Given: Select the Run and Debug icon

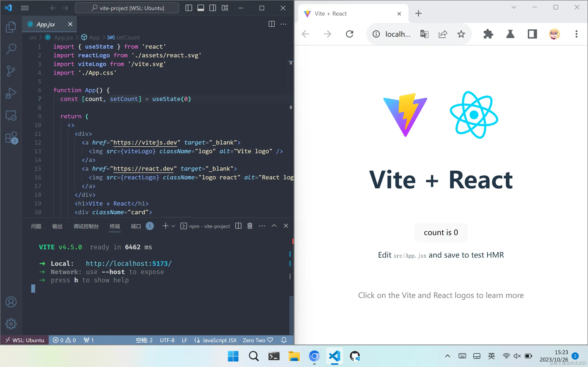Looking at the screenshot, I should click(11, 93).
